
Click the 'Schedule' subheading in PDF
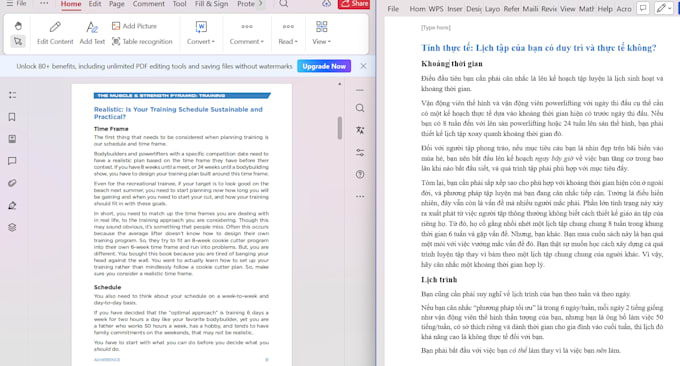click(x=108, y=287)
